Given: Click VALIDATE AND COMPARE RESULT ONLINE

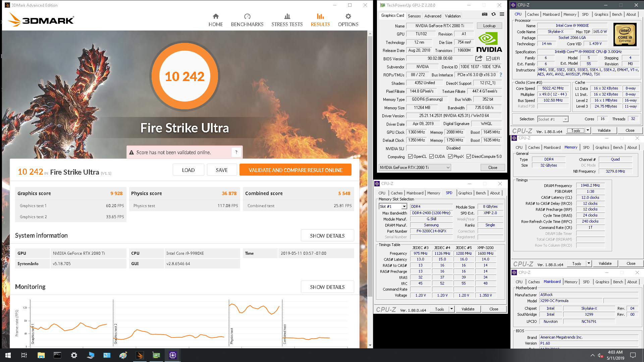Looking at the screenshot, I should click(296, 170).
